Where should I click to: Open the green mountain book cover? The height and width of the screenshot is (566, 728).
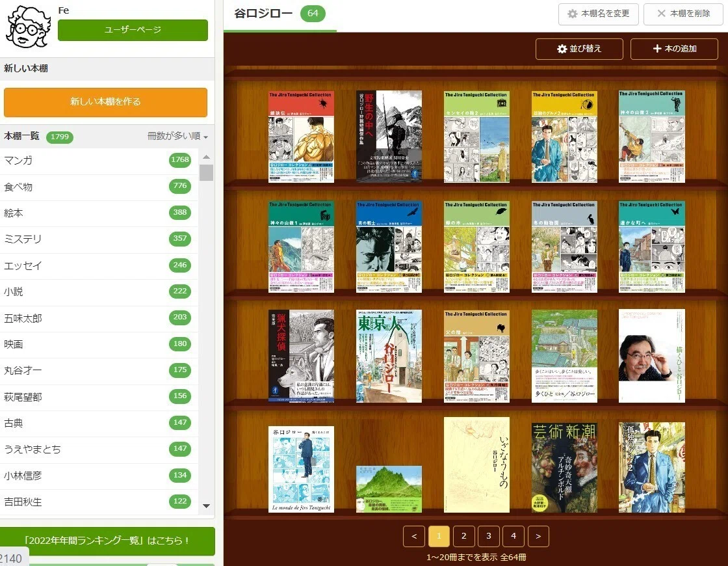pos(389,489)
